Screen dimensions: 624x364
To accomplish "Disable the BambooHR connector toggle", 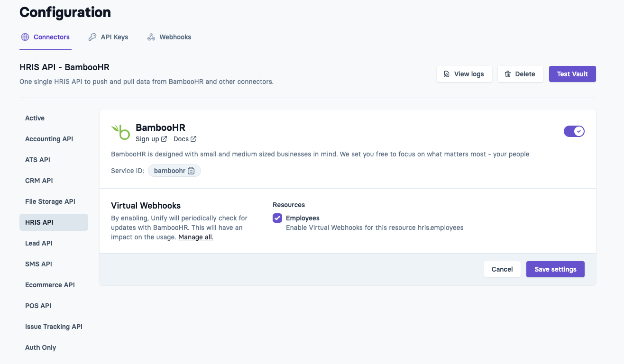I will [574, 131].
